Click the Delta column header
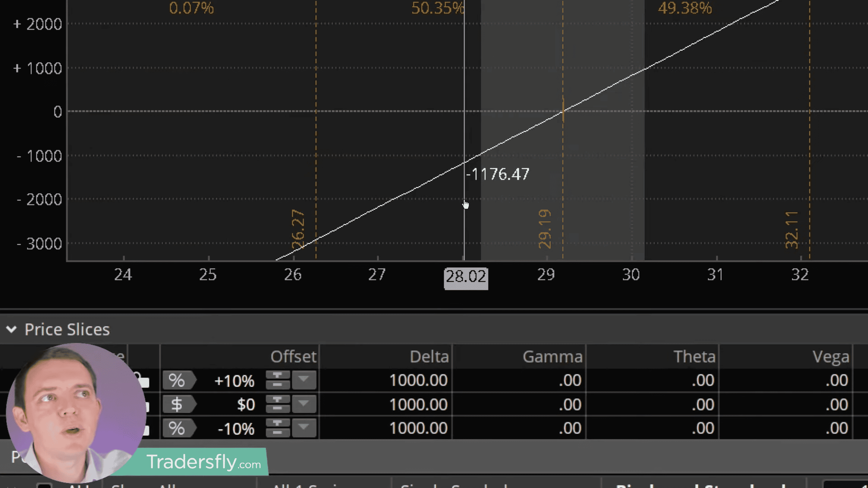The height and width of the screenshot is (488, 868). click(429, 357)
